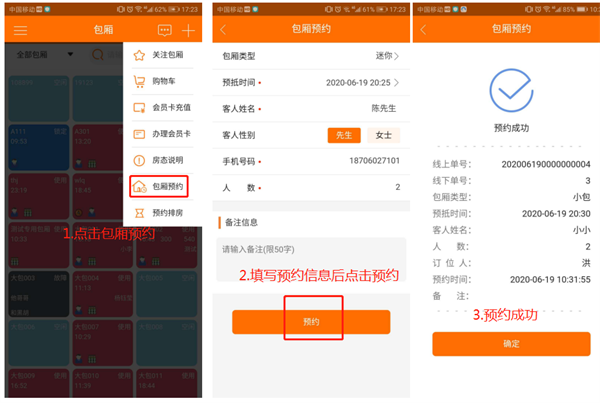
Task: Open room card 大包003
Action: 39,294
